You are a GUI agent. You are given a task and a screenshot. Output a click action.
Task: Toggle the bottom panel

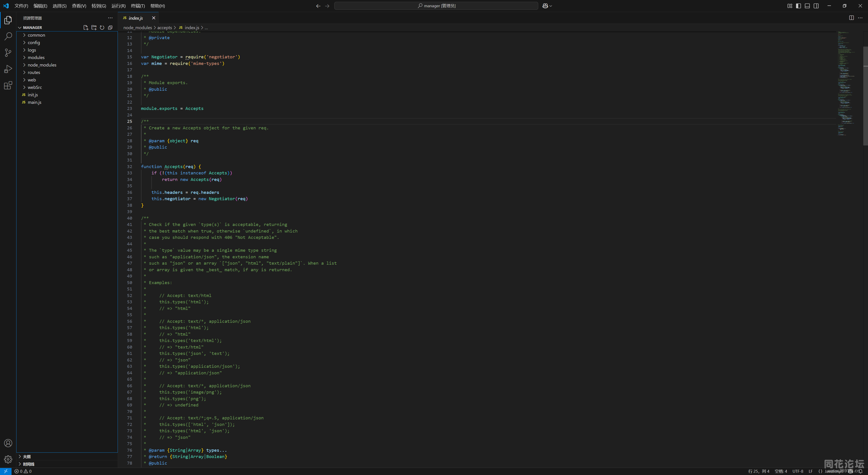pos(807,6)
